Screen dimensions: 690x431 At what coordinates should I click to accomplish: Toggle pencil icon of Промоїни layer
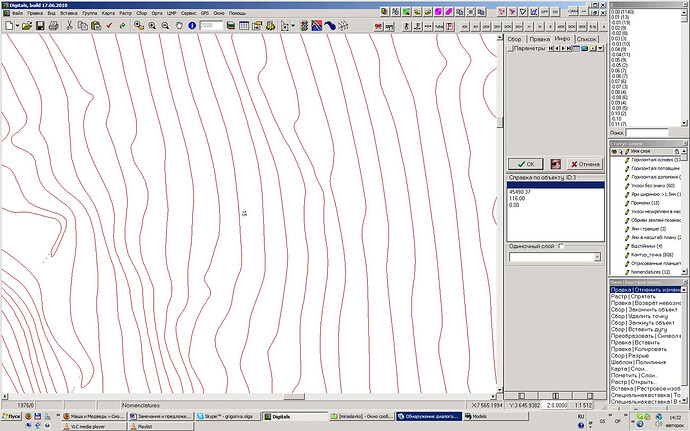coord(627,203)
